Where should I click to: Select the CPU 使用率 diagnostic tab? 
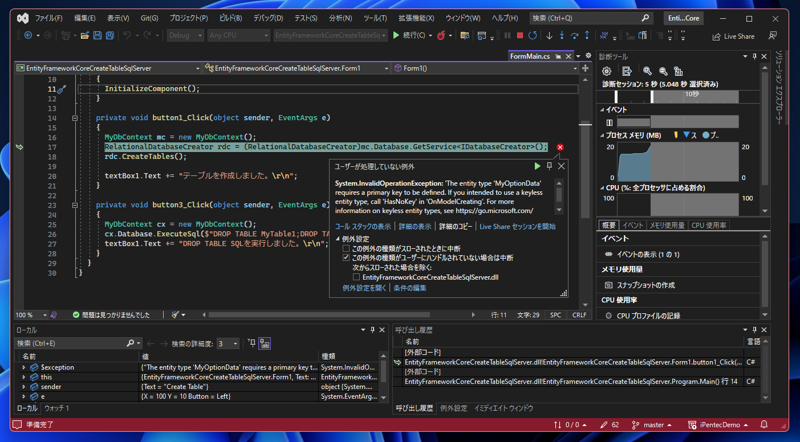709,225
